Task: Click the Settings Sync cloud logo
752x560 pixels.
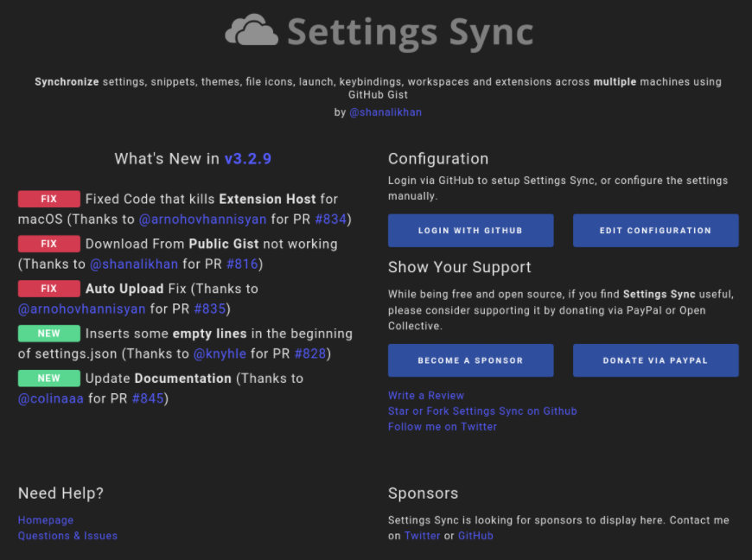Action: coord(252,31)
